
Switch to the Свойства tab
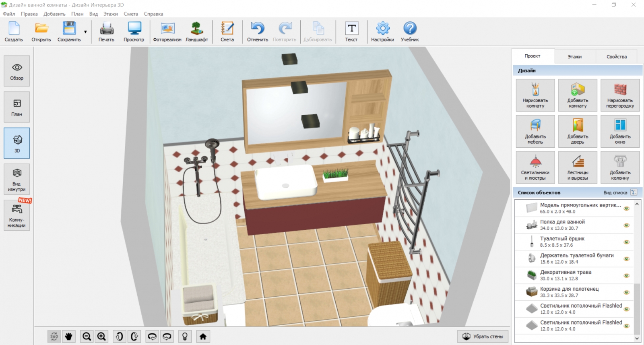pos(616,57)
